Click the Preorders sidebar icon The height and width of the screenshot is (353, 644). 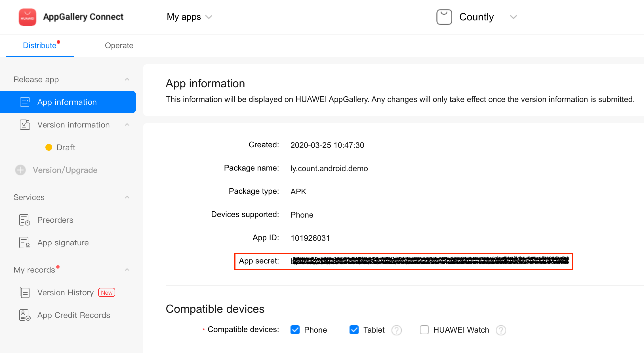point(25,220)
